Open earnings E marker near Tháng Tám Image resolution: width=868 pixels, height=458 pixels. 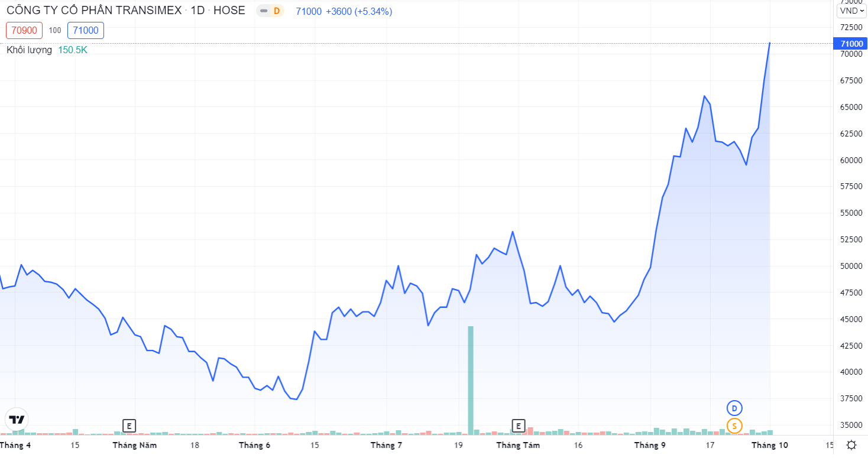tap(518, 425)
